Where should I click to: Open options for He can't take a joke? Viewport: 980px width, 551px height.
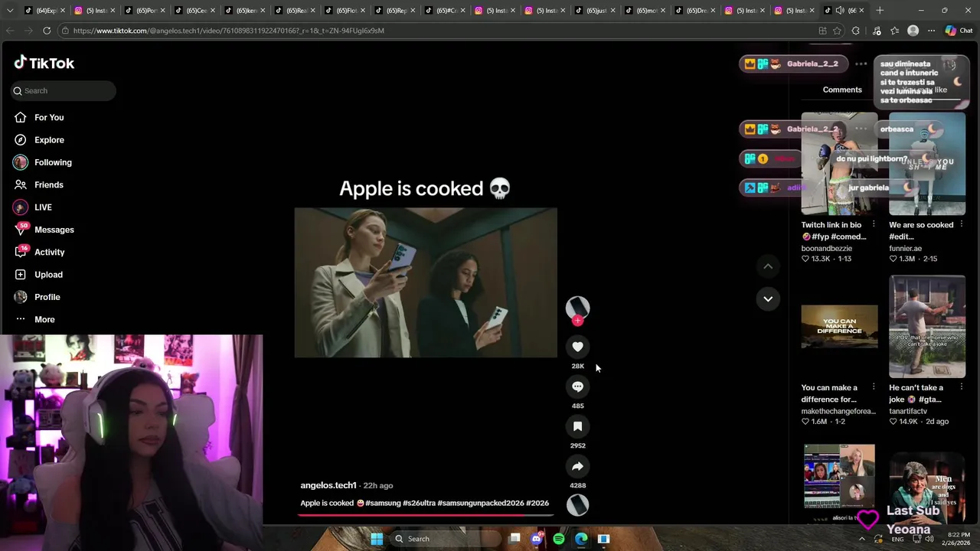point(962,387)
